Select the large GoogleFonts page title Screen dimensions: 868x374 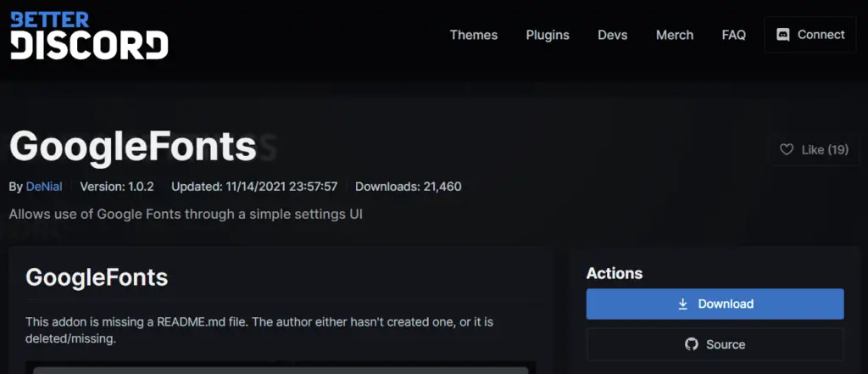click(x=133, y=147)
